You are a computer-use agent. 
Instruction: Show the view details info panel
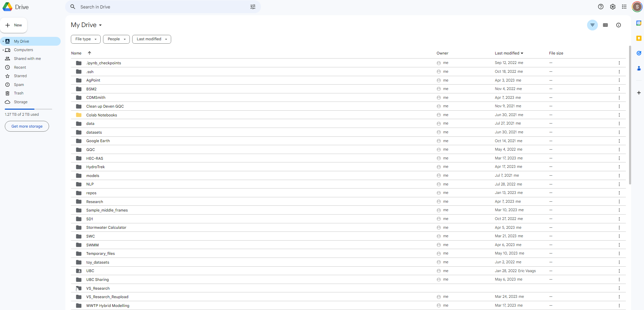(619, 25)
